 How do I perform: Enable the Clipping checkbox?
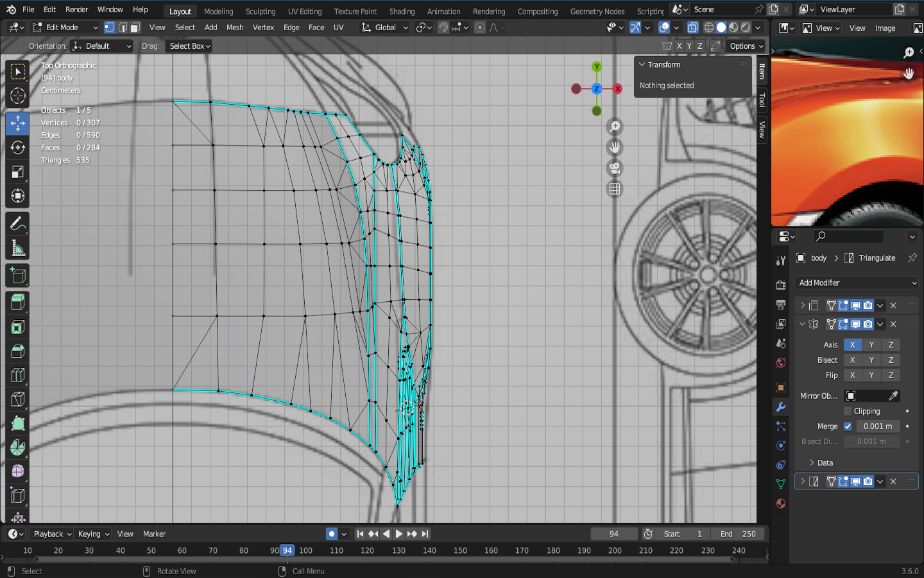click(848, 411)
